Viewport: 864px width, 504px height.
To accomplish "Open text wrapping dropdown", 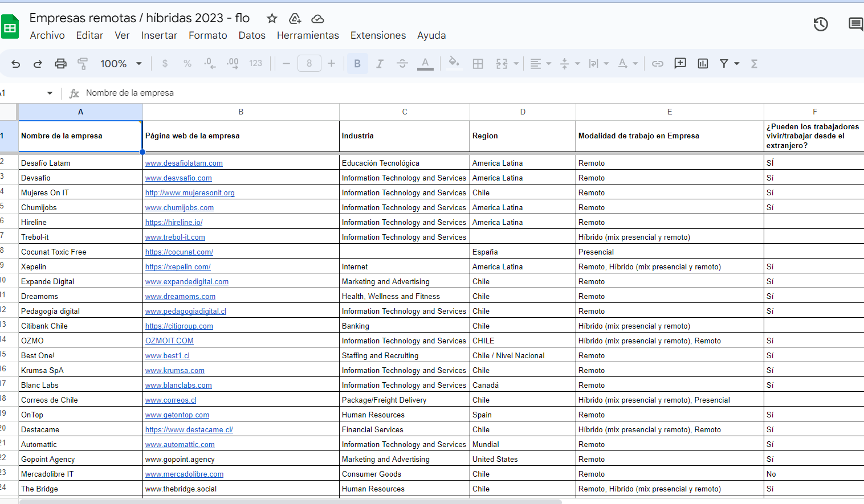I will click(598, 64).
